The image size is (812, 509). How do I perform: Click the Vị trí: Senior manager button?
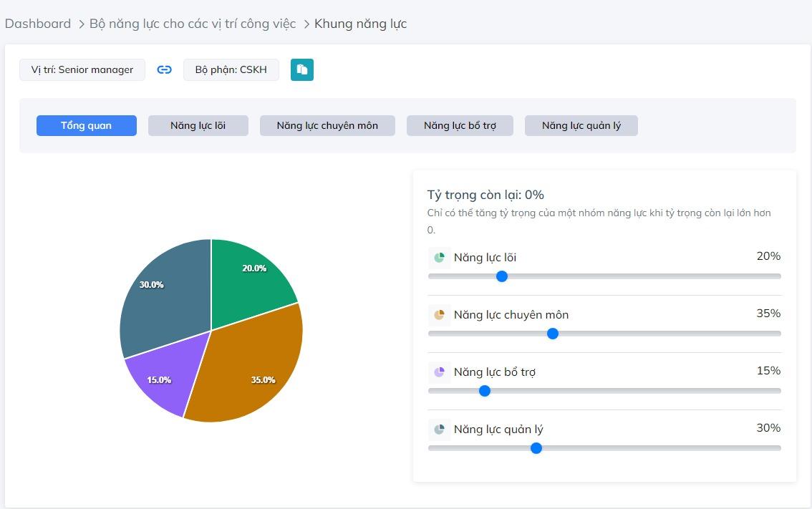[x=82, y=69]
